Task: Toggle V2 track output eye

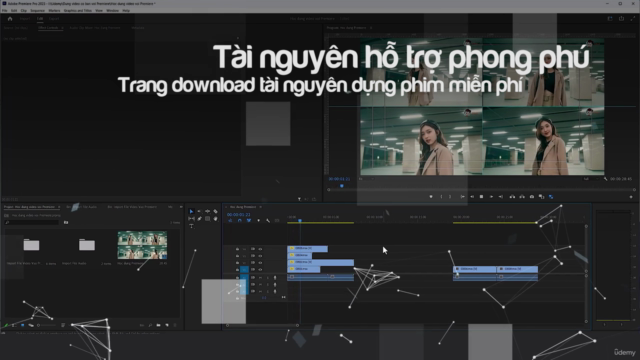Action: (x=260, y=262)
